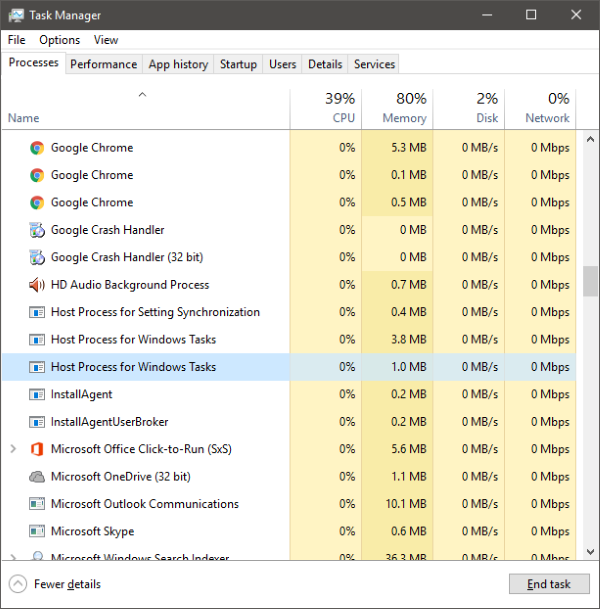Switch to the App history tab

(178, 64)
